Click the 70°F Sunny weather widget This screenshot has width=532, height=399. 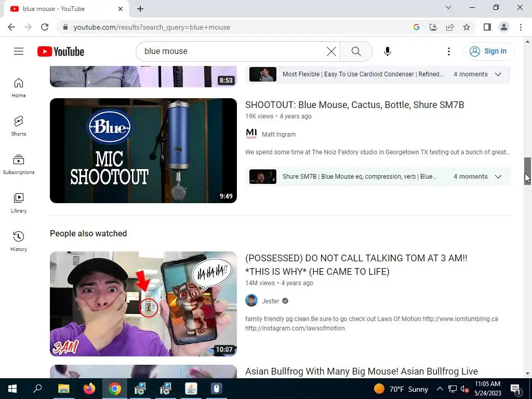(x=401, y=389)
